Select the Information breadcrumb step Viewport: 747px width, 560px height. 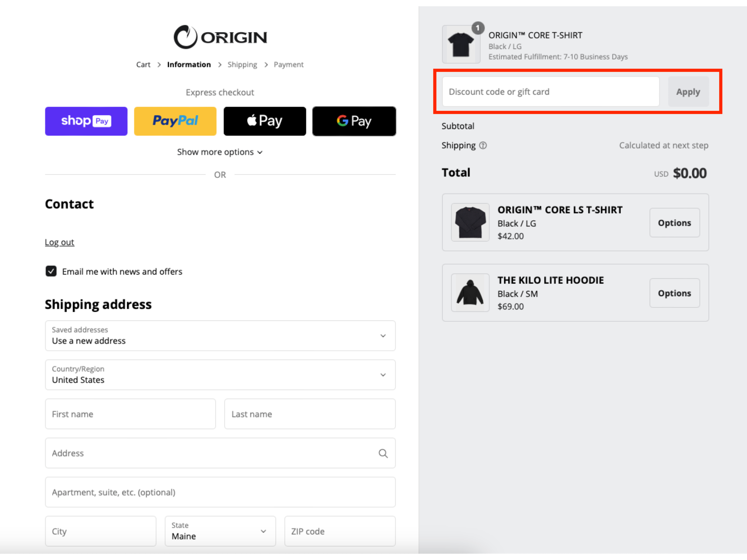(189, 64)
